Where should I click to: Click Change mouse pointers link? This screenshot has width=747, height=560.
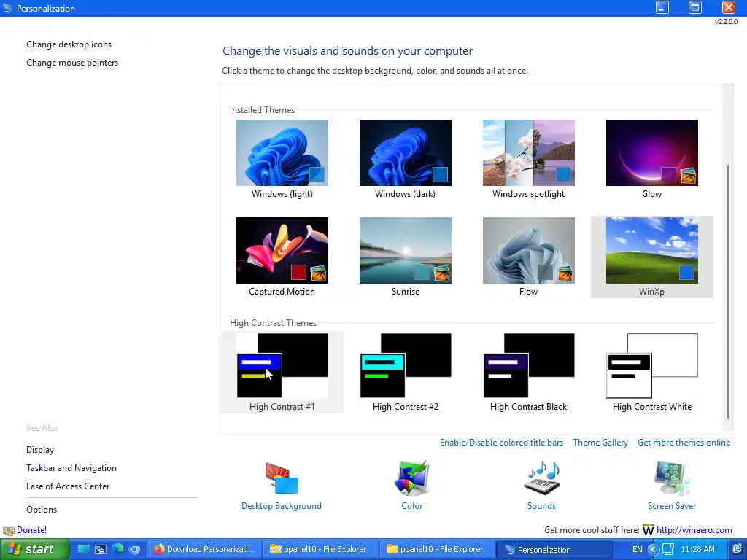pyautogui.click(x=72, y=63)
